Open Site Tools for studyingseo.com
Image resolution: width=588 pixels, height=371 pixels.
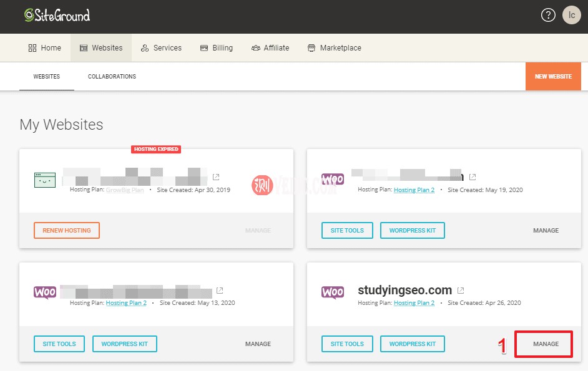tap(347, 344)
